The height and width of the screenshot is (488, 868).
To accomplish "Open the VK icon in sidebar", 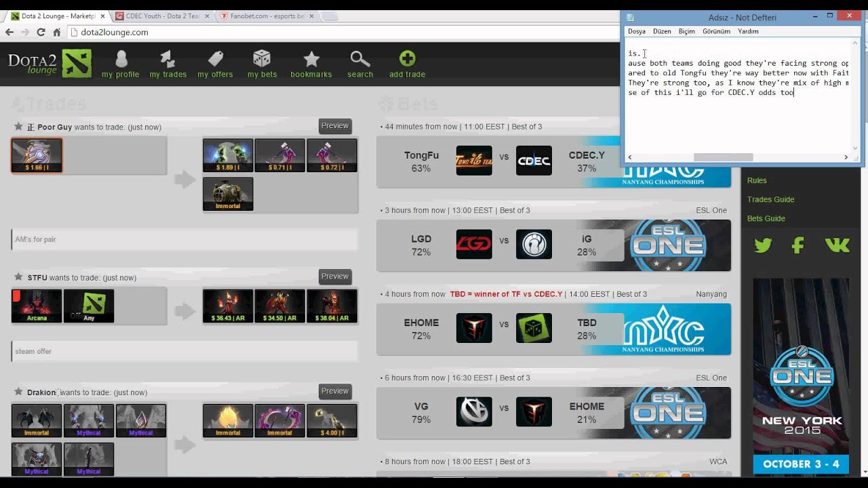I will click(x=837, y=245).
